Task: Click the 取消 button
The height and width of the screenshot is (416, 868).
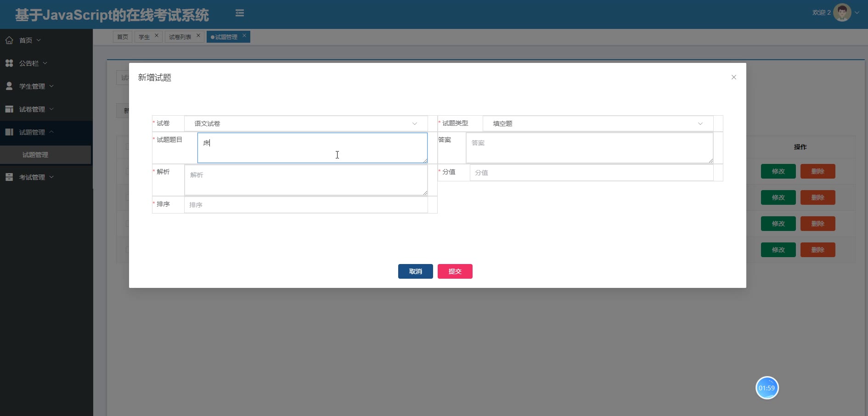Action: (x=416, y=271)
